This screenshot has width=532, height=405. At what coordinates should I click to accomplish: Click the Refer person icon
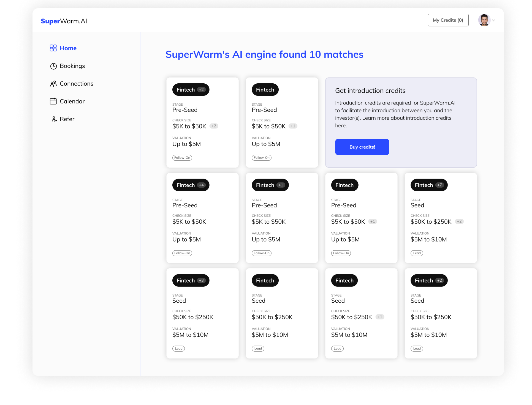pos(54,119)
